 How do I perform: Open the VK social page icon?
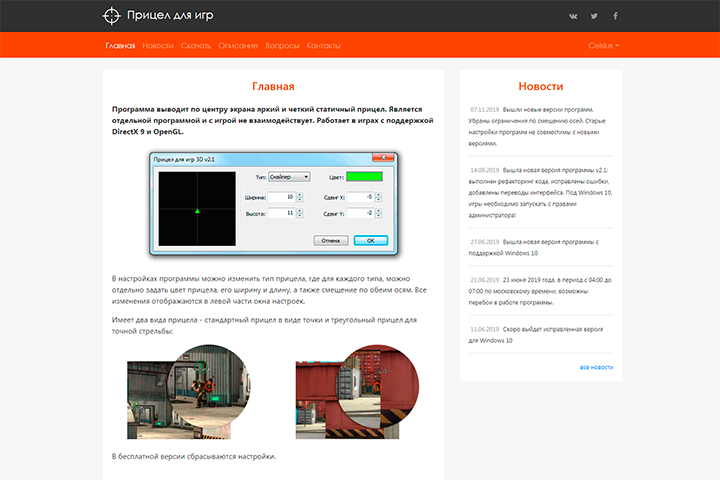click(573, 16)
